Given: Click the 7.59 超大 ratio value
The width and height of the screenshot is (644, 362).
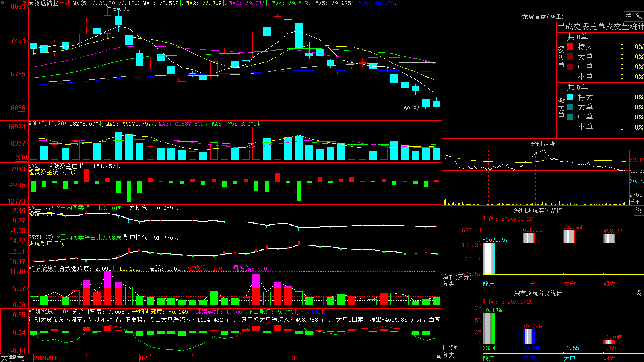Looking at the screenshot, I should click(610, 348).
